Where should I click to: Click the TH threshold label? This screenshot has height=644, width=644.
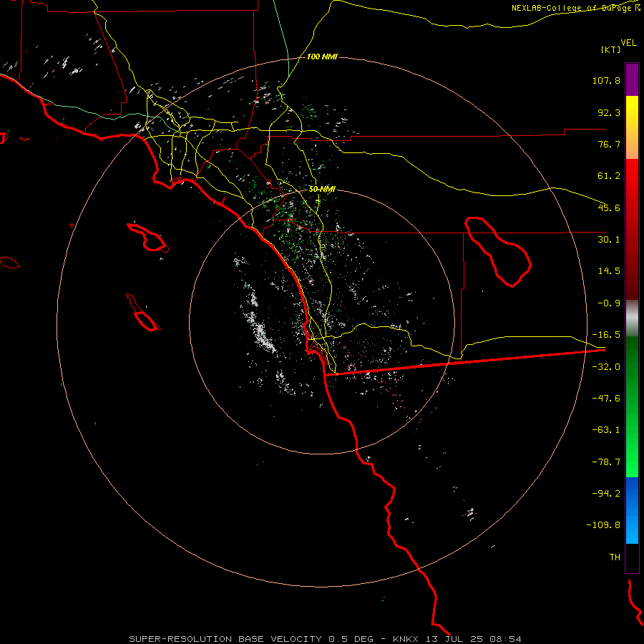[615, 557]
